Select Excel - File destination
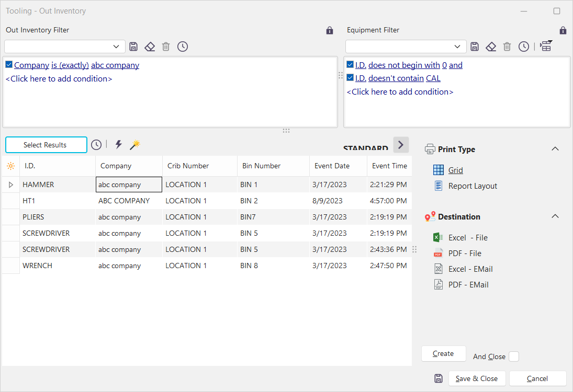The width and height of the screenshot is (573, 392). [x=468, y=238]
